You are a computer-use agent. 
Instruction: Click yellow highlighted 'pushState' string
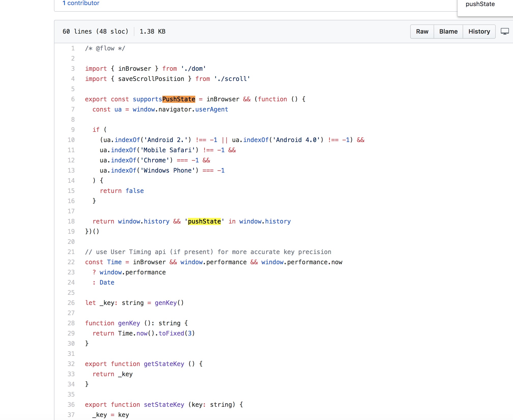pyautogui.click(x=204, y=221)
